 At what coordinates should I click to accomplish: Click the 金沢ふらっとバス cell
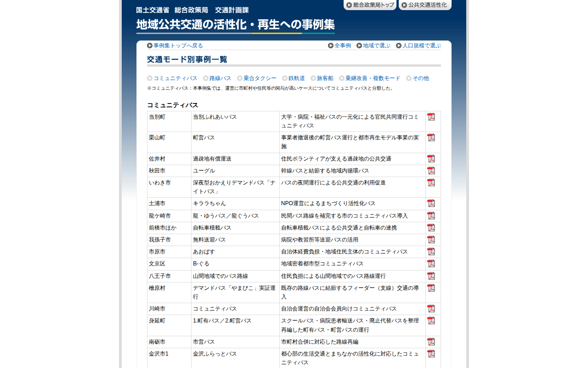tap(235, 358)
